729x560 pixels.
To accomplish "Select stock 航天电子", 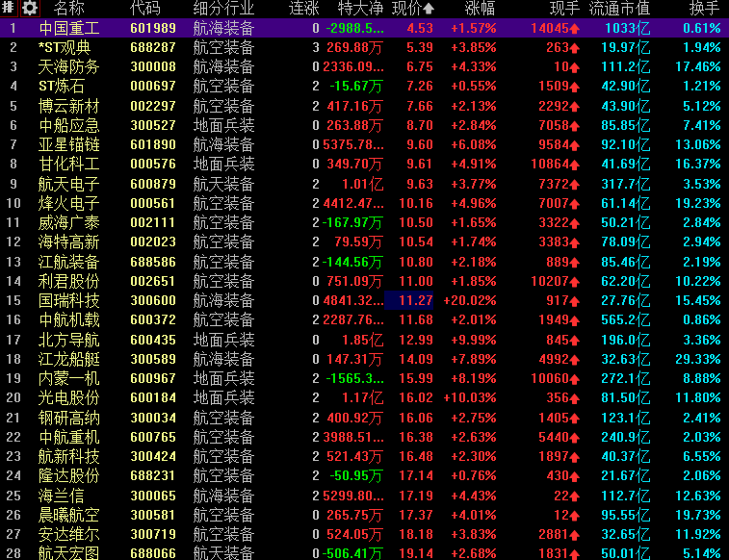I will click(x=68, y=185).
